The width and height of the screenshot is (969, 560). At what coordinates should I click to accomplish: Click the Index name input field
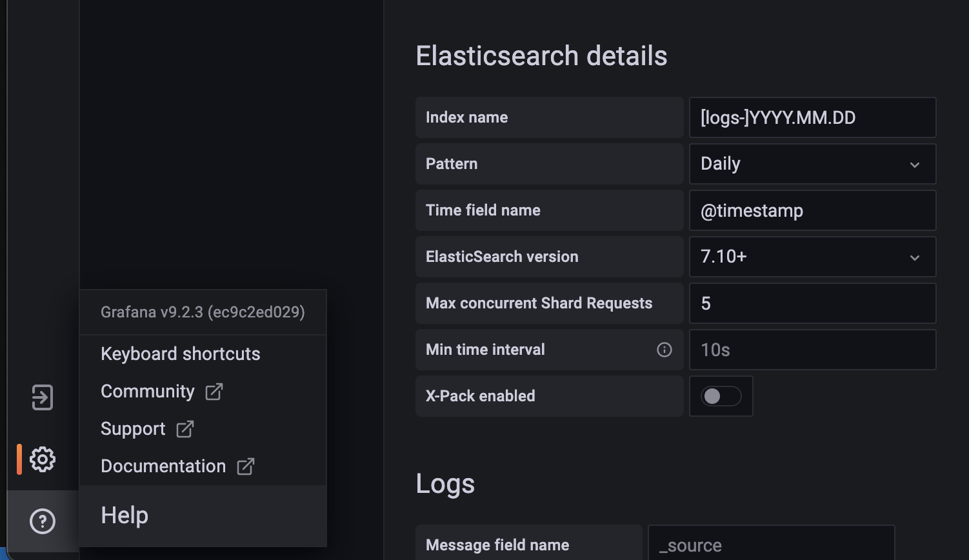[812, 117]
